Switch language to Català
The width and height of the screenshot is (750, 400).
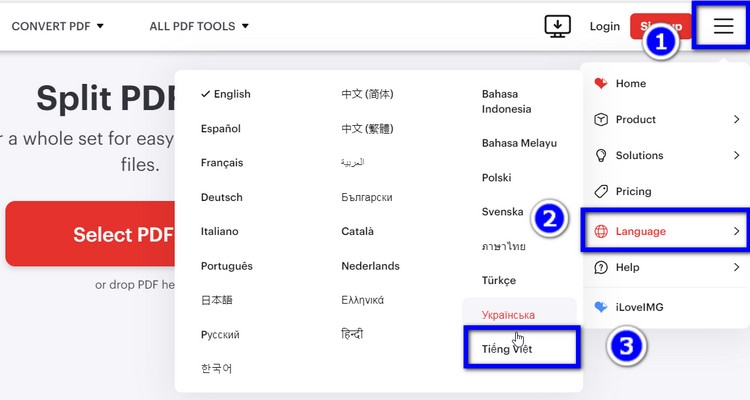(357, 231)
